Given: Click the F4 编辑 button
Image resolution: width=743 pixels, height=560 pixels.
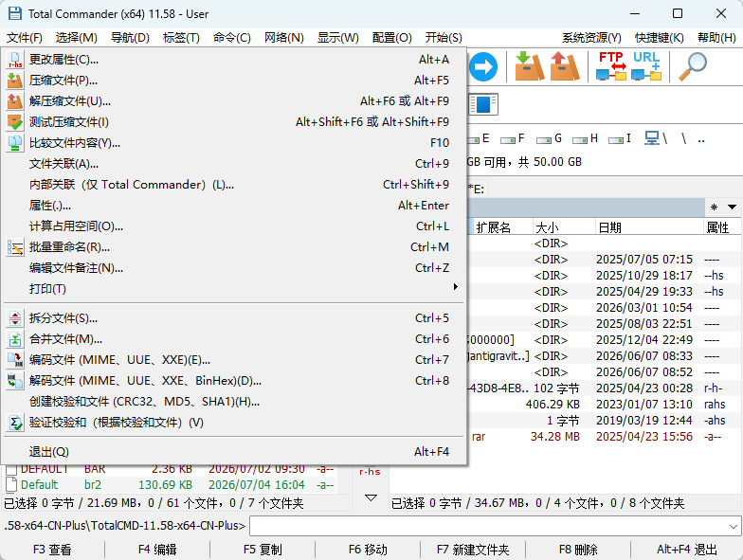Looking at the screenshot, I should [157, 550].
